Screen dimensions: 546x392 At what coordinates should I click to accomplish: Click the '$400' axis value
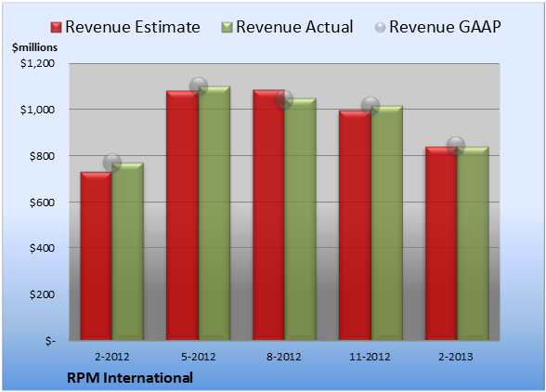click(x=42, y=248)
